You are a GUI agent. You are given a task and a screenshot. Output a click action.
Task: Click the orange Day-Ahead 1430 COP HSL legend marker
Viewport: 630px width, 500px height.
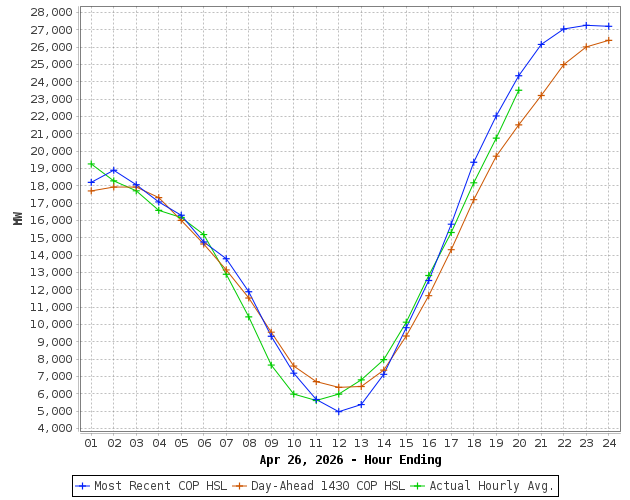240,486
